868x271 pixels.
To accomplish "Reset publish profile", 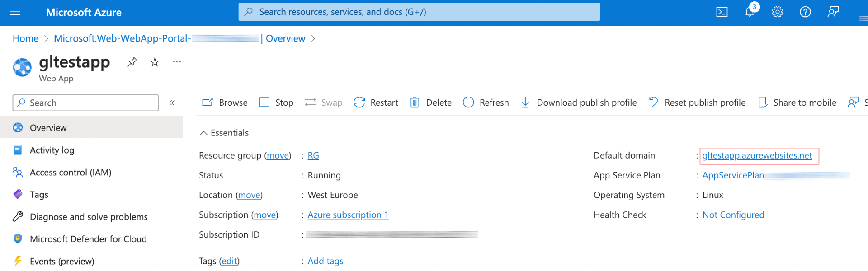I will pyautogui.click(x=697, y=103).
